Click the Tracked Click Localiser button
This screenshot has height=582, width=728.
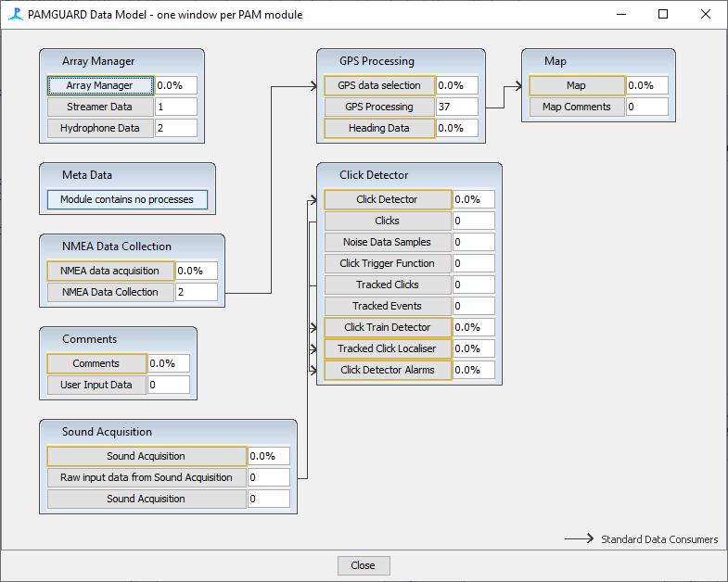coord(388,348)
